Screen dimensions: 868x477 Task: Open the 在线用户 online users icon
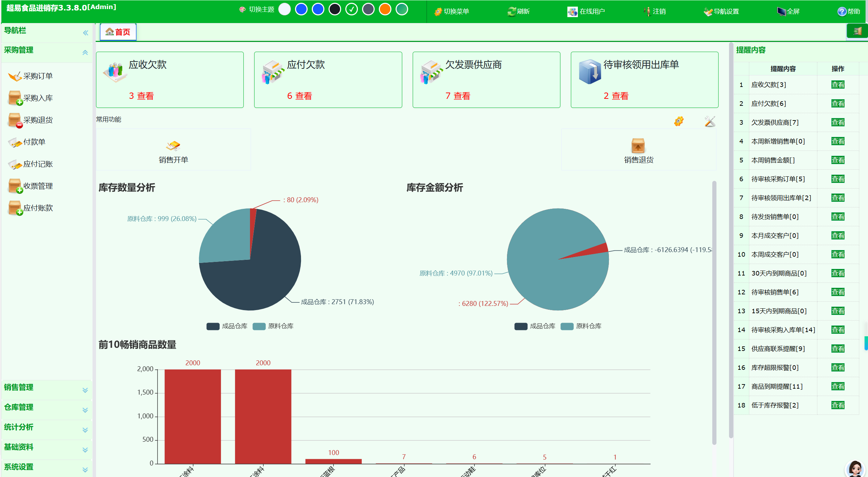[x=572, y=12]
